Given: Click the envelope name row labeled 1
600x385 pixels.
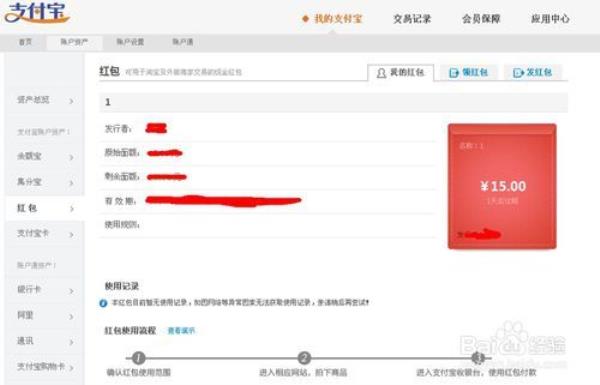Looking at the screenshot, I should 333,102.
